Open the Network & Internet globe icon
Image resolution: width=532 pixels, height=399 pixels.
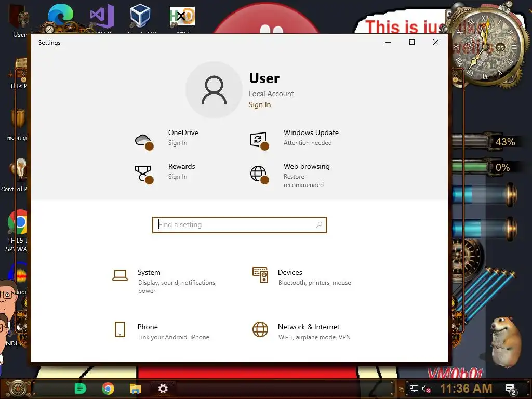pyautogui.click(x=260, y=329)
